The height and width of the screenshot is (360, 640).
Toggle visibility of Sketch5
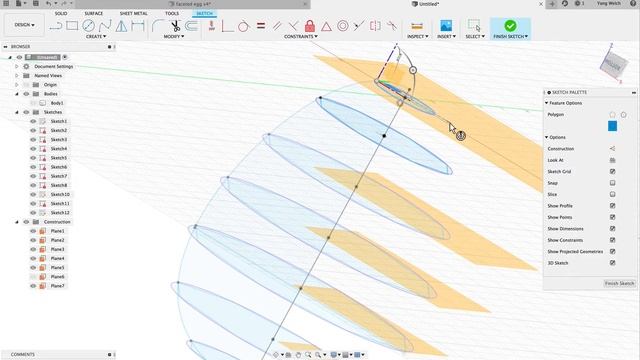click(x=33, y=158)
